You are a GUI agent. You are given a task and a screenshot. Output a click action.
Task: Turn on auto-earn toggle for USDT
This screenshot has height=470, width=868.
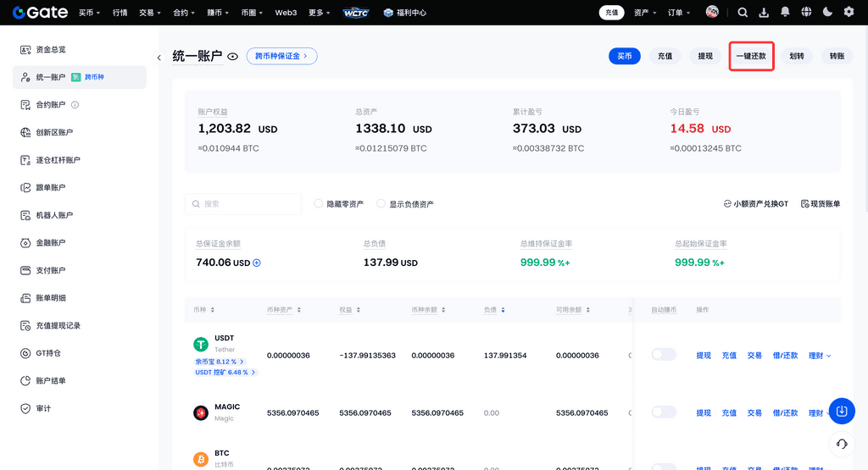pos(664,355)
